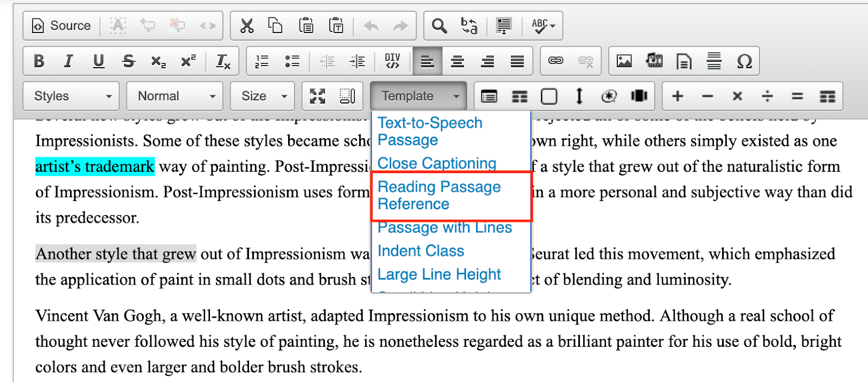Screen dimensions: 868x382
Task: Click the paragraph starting "Vincent Van Gogh"
Action: (438, 341)
